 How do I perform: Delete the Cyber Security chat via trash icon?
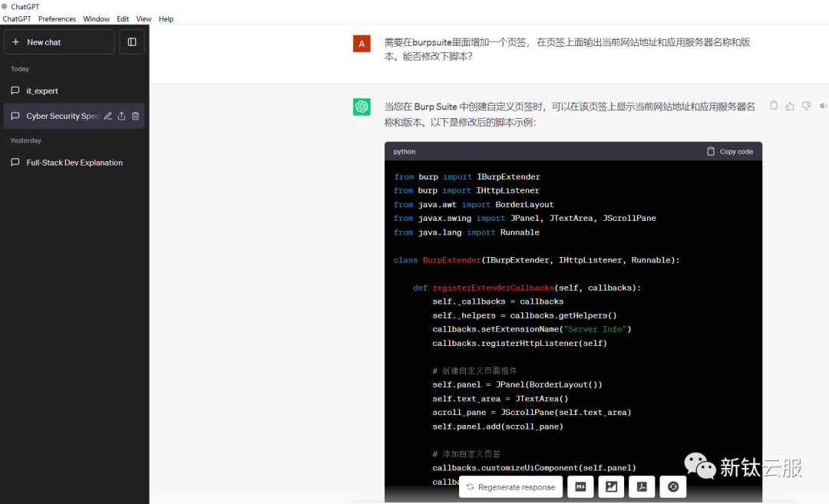tap(135, 116)
